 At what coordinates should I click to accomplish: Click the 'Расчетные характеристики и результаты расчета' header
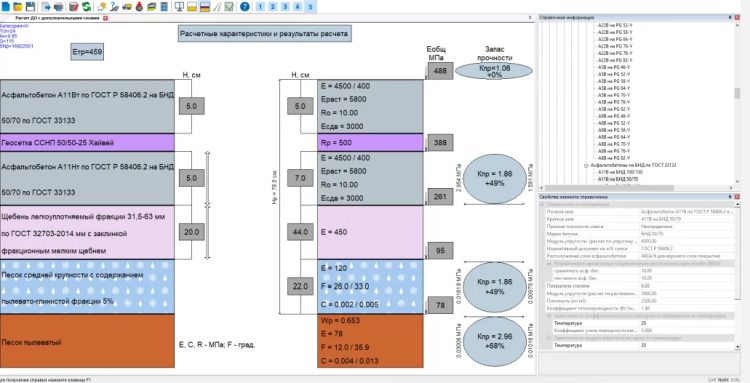click(x=265, y=34)
